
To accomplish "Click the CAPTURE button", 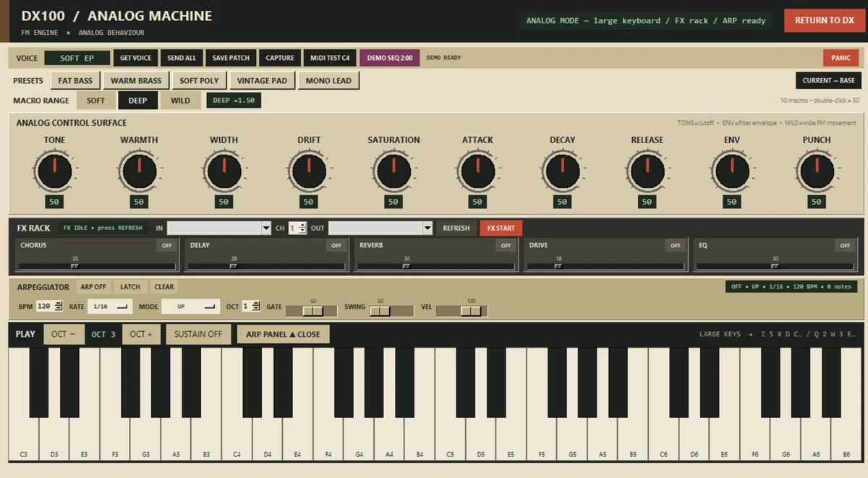I will point(280,58).
